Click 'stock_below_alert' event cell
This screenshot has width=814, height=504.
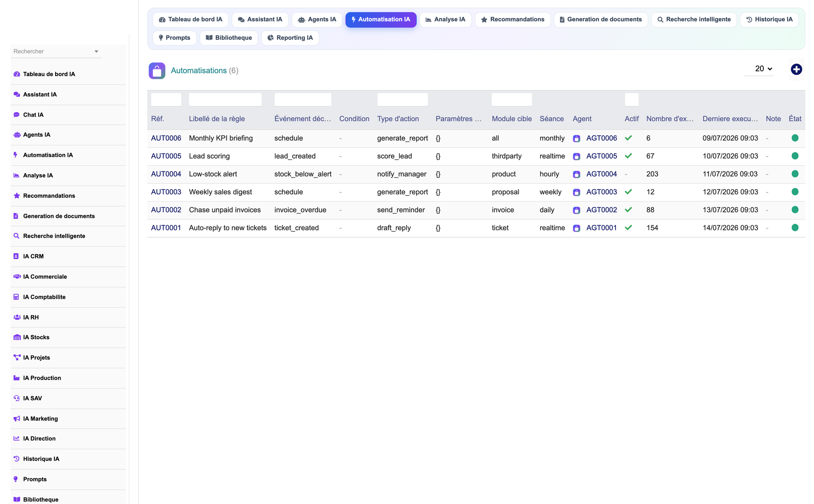tap(303, 174)
